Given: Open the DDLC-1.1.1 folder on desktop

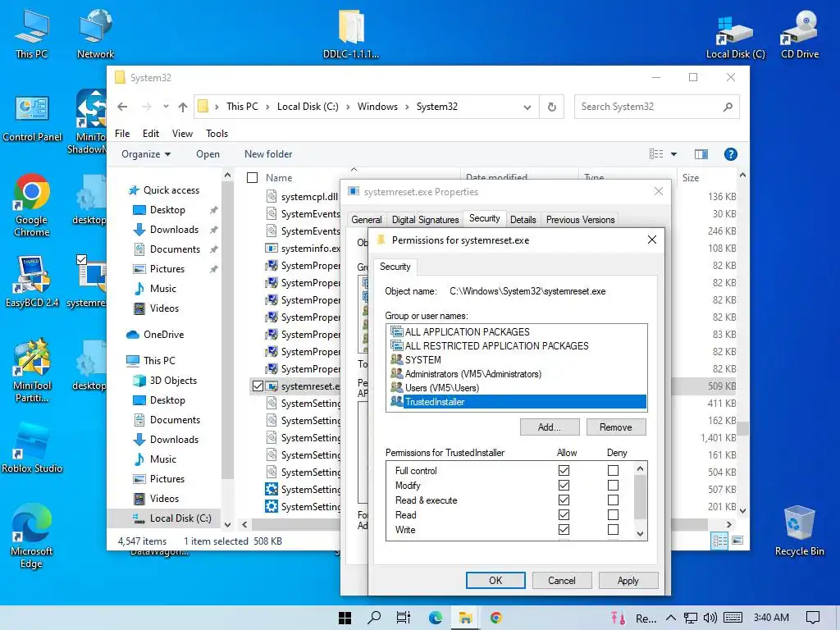Looking at the screenshot, I should [x=351, y=33].
